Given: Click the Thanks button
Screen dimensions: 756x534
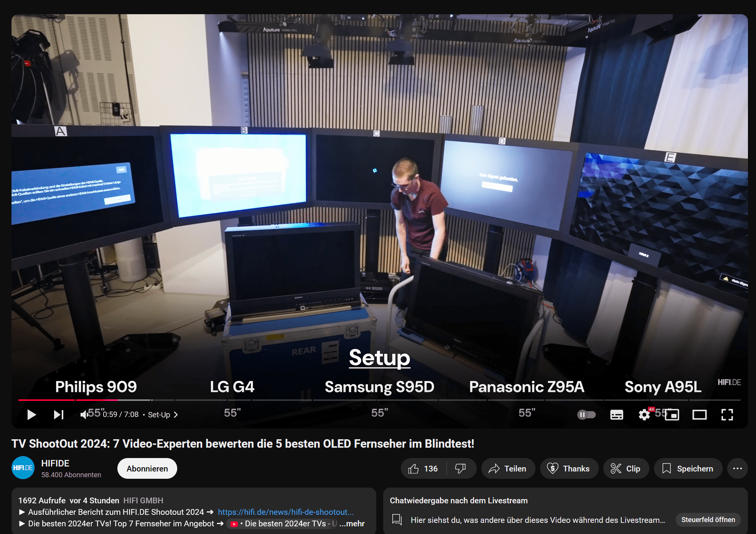Looking at the screenshot, I should tap(569, 468).
